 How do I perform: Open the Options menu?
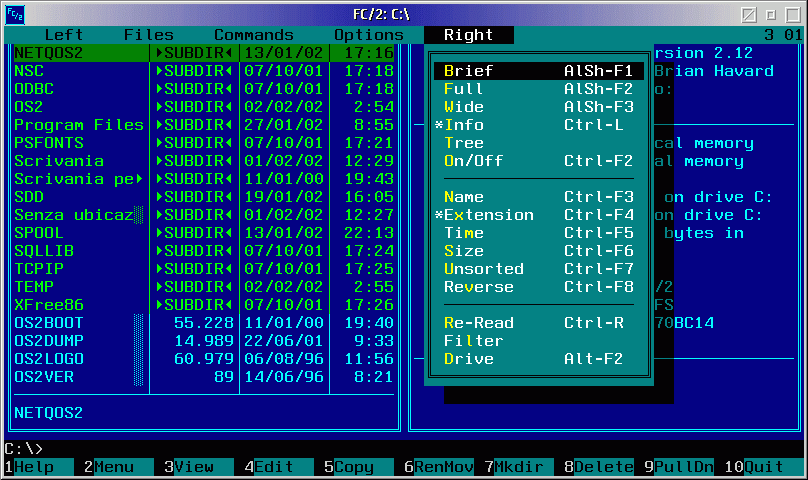[x=368, y=35]
